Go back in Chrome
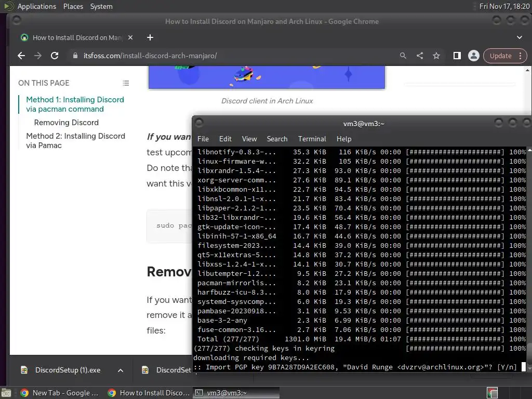Screen dimensions: 532x399 tap(21, 56)
